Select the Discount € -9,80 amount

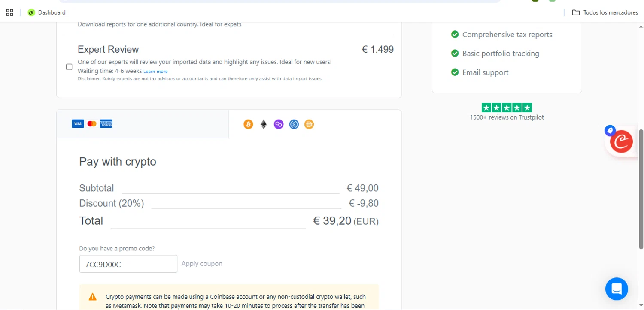364,203
